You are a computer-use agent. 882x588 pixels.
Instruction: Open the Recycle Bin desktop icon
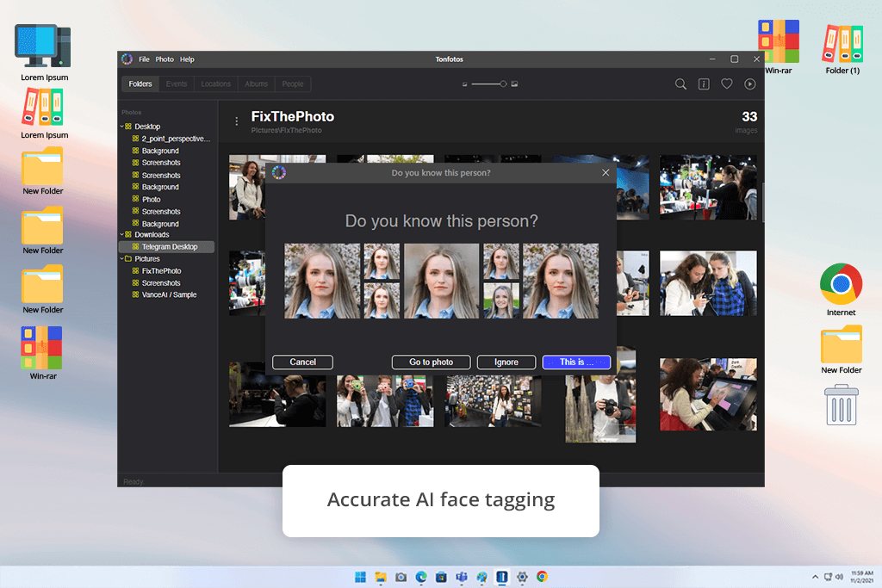842,405
